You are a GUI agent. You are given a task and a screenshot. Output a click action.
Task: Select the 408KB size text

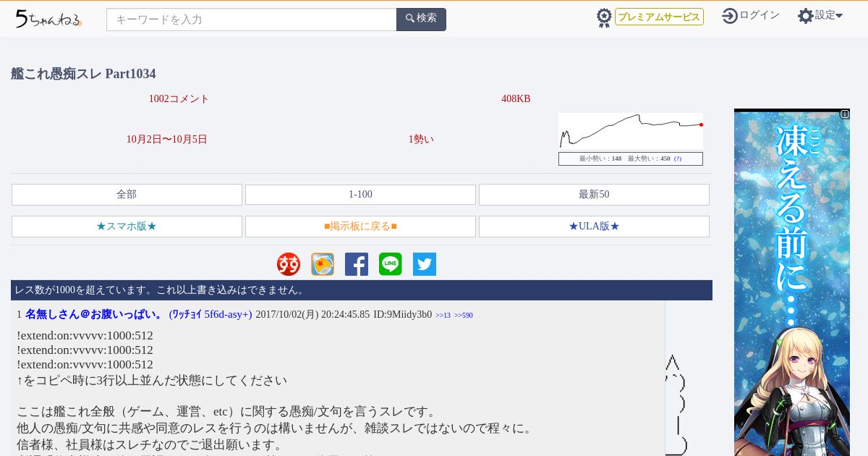click(x=516, y=99)
